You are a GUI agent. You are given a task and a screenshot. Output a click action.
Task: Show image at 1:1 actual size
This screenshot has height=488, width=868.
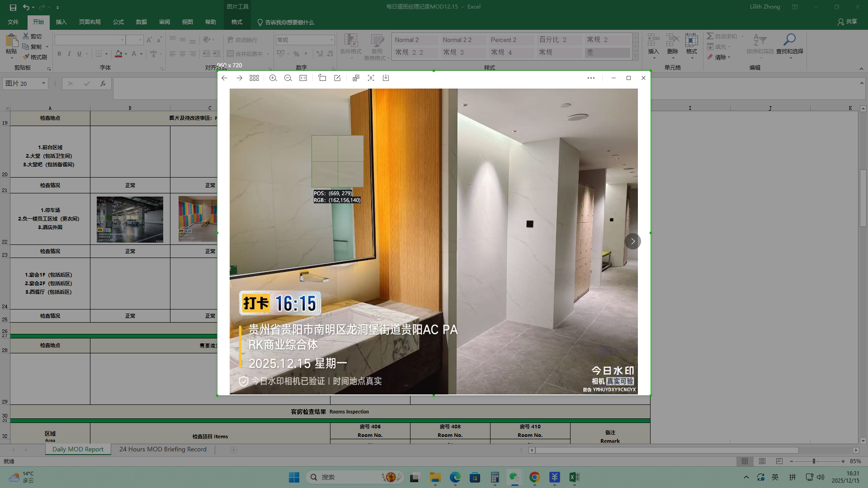pyautogui.click(x=303, y=78)
